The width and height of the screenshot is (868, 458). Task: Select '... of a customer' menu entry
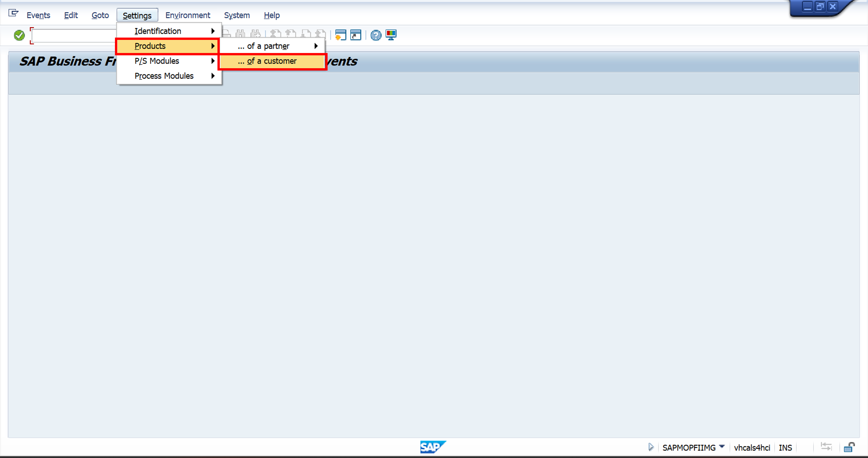(x=272, y=61)
